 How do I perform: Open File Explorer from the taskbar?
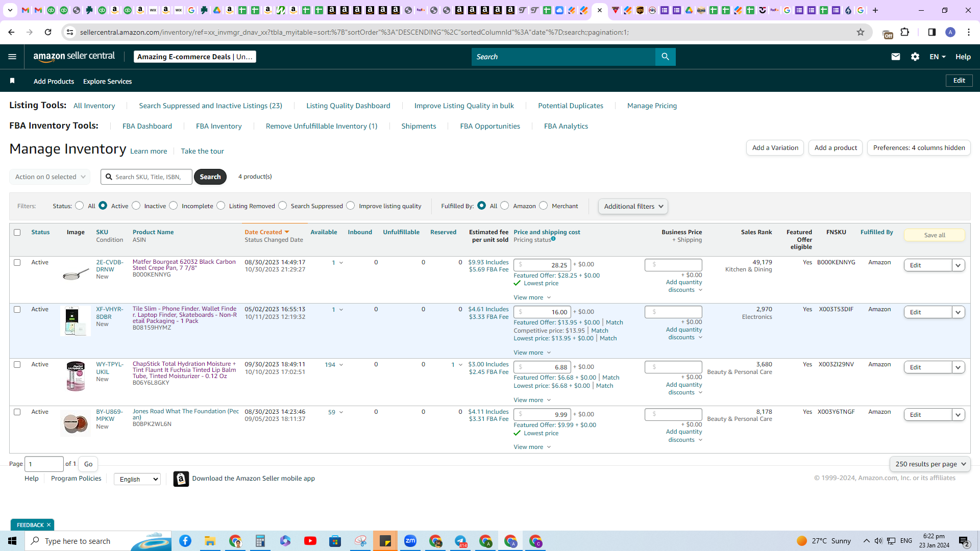click(x=210, y=541)
